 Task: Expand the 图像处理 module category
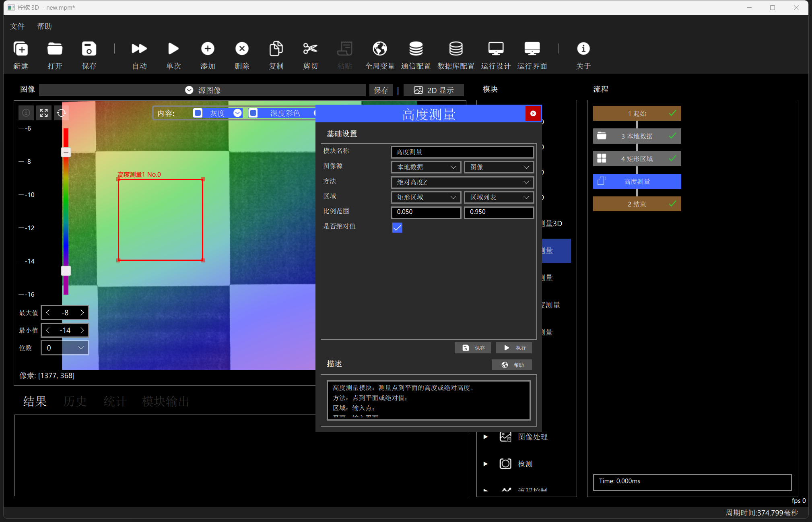click(x=486, y=437)
